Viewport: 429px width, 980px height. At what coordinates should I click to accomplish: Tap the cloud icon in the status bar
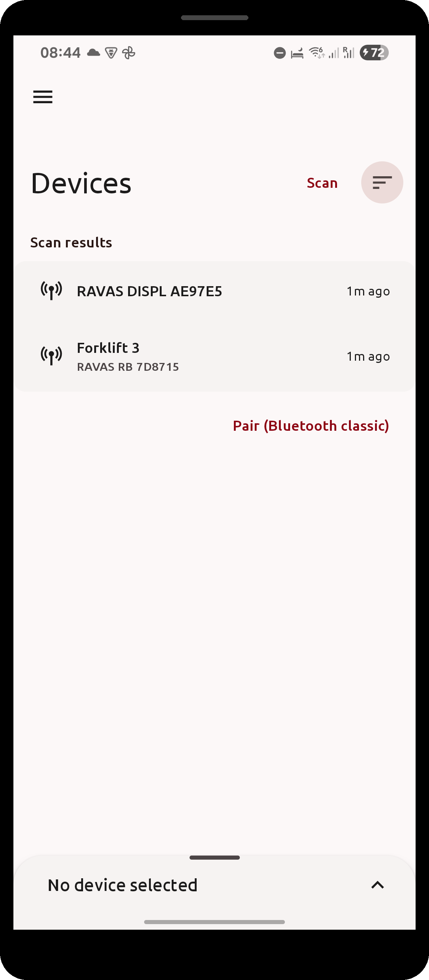click(x=93, y=53)
